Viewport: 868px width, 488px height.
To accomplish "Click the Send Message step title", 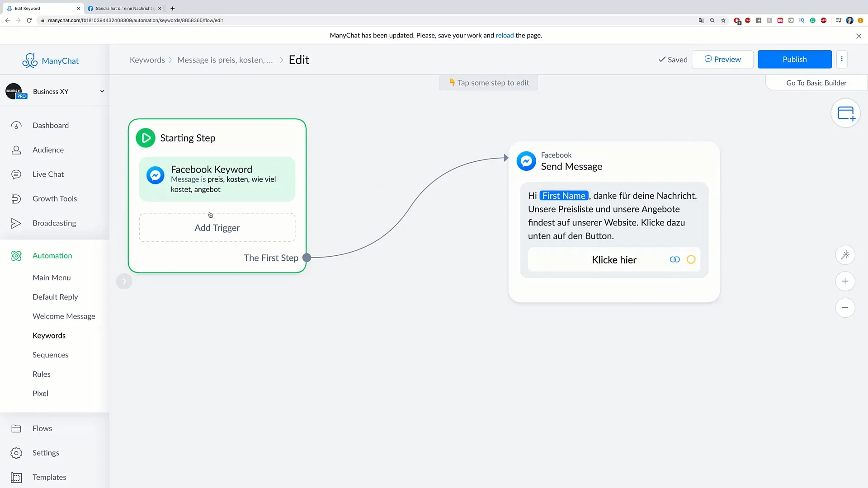I will click(x=571, y=166).
